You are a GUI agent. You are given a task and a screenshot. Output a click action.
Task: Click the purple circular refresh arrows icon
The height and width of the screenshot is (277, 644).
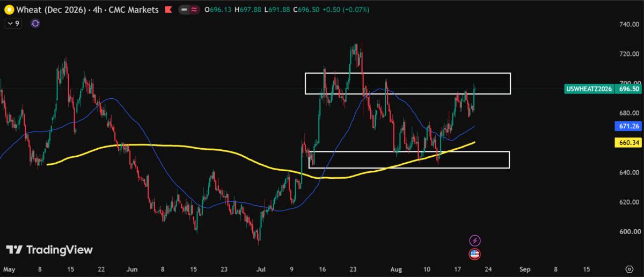[35, 23]
